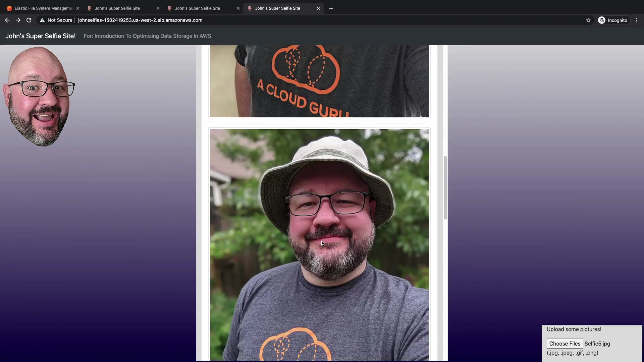Click the page's vertical scrollbar thumb
This screenshot has height=362, width=644.
(445, 188)
